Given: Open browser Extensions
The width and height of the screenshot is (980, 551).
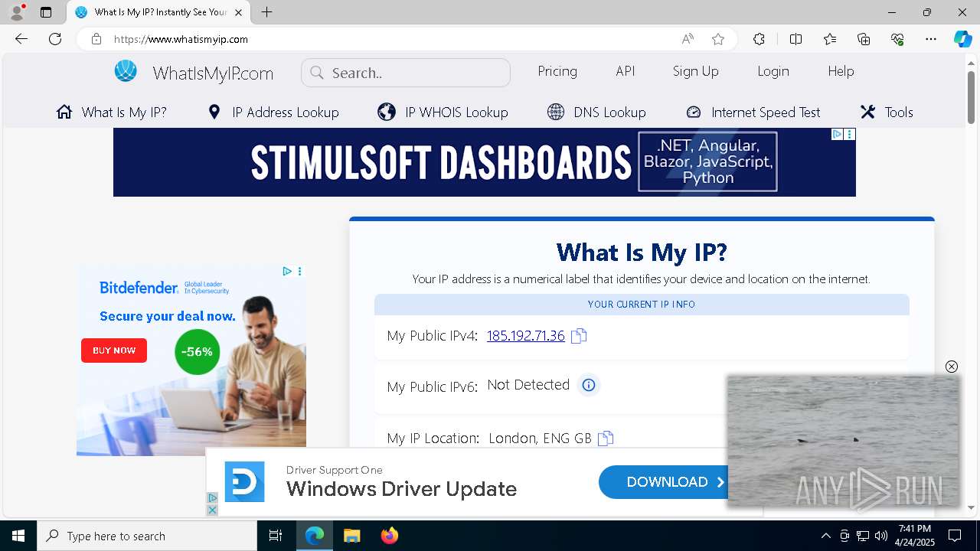Looking at the screenshot, I should point(759,39).
